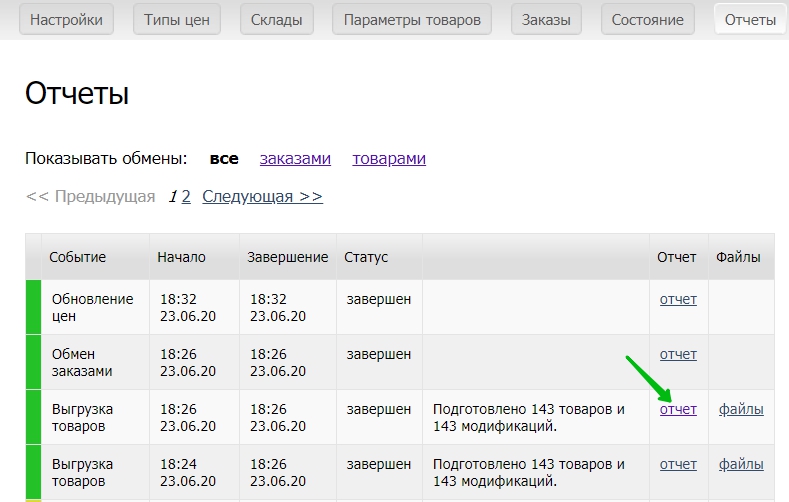789x502 pixels.
Task: Filter exchanges by заказами
Action: pos(295,158)
